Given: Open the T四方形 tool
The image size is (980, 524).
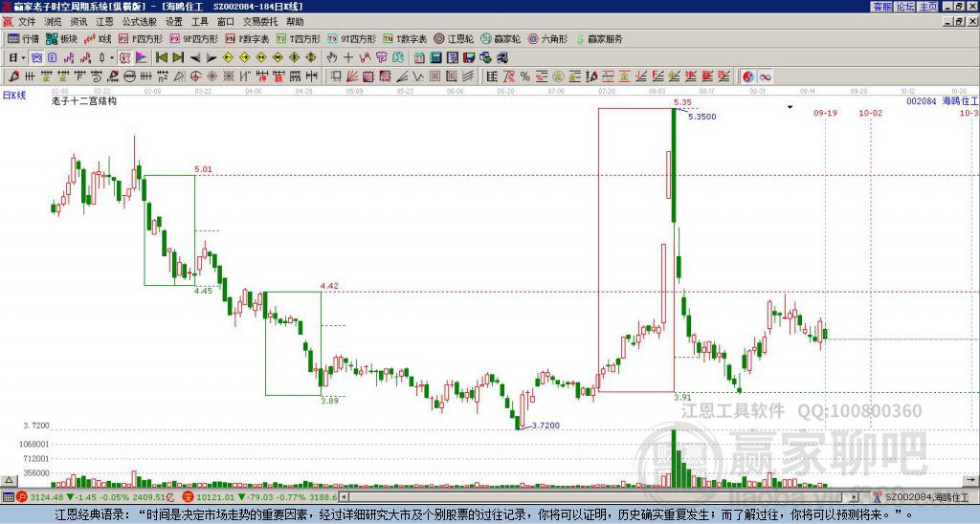Looking at the screenshot, I should [x=299, y=38].
